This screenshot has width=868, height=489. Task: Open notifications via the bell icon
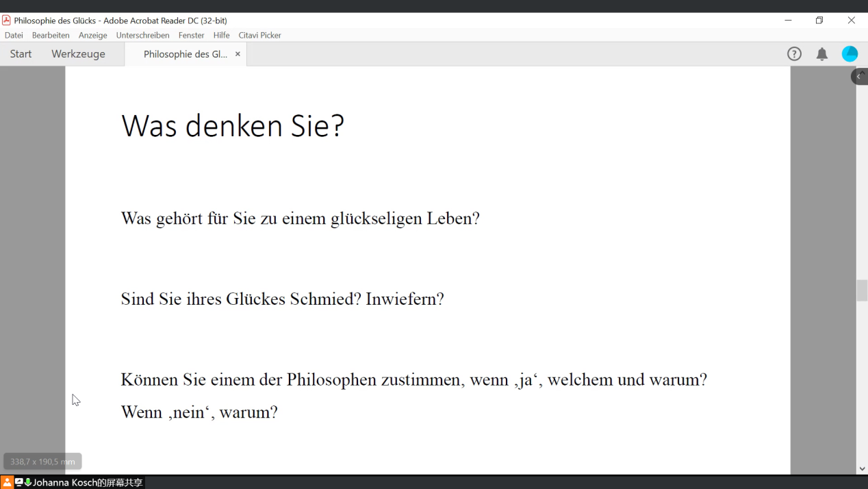[822, 54]
